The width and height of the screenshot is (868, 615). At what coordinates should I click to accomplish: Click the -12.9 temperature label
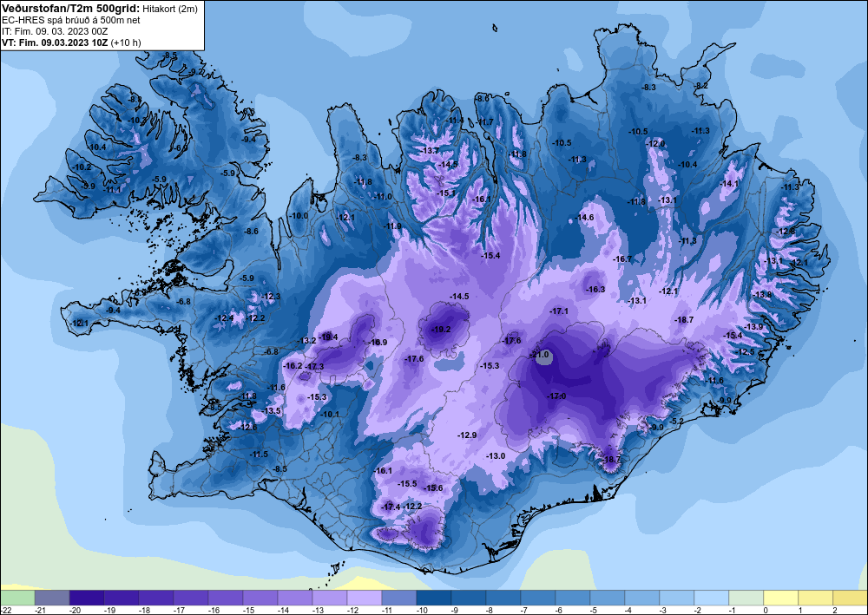pyautogui.click(x=467, y=435)
